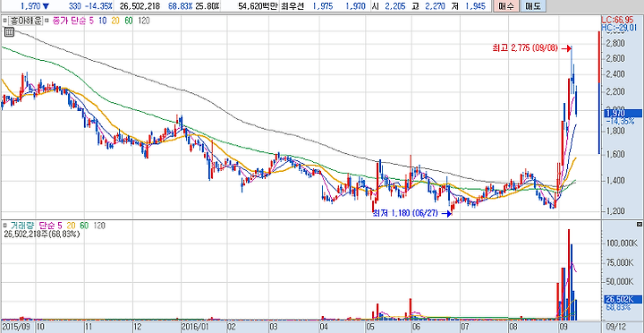Click the 최우선 best quote label
This screenshot has width=644, height=333.
point(292,6)
